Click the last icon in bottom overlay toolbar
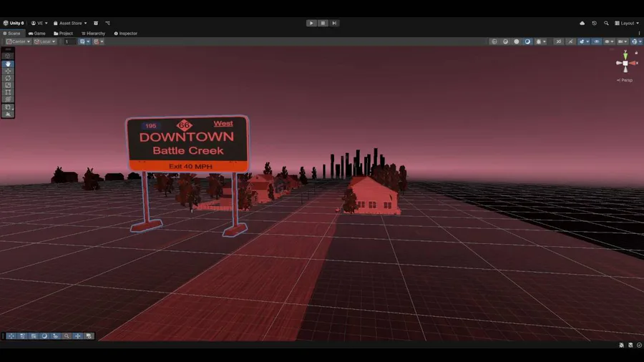The width and height of the screenshot is (644, 362). click(89, 336)
